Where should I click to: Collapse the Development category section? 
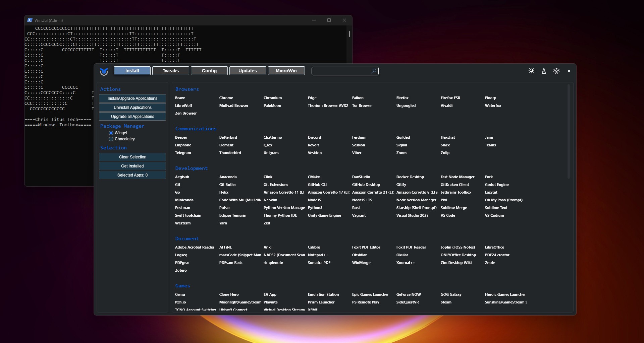pyautogui.click(x=191, y=168)
